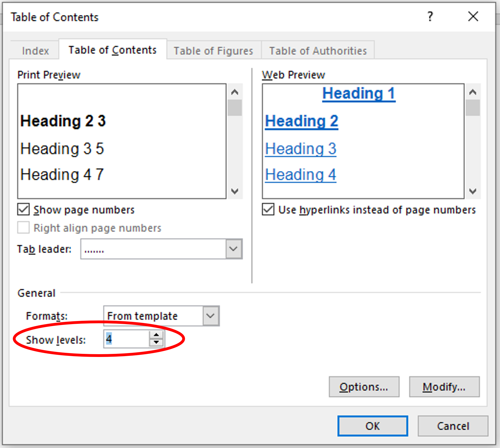Disable Use hyperlinks instead of page numbers
The height and width of the screenshot is (448, 500).
[268, 210]
